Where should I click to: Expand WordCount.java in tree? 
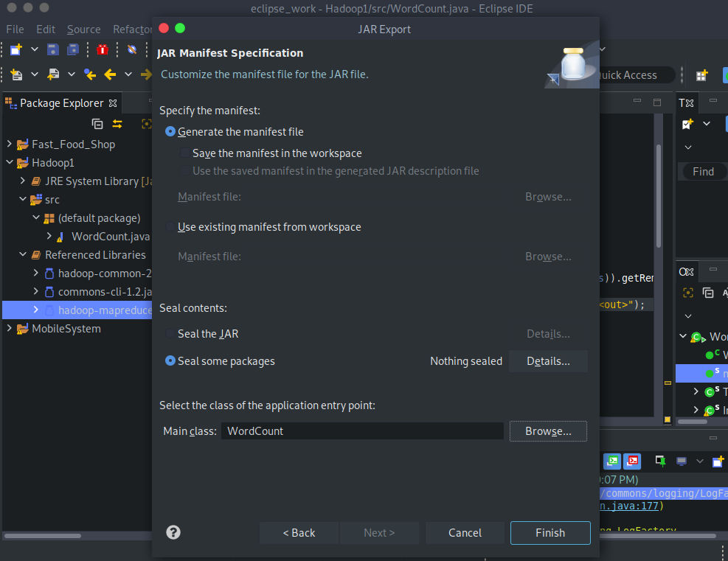[49, 236]
